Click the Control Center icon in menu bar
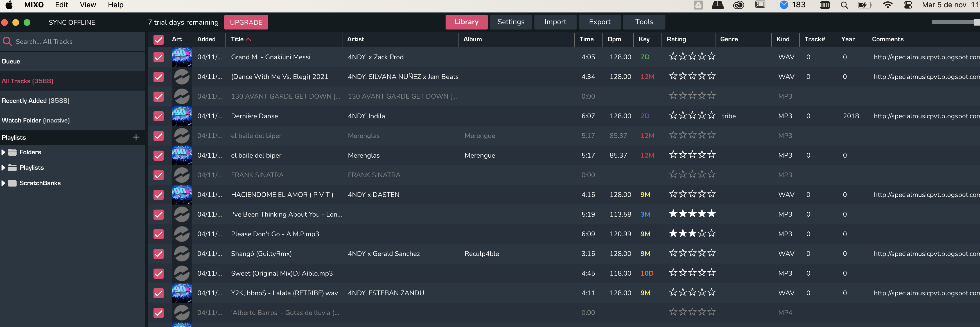 point(908,5)
